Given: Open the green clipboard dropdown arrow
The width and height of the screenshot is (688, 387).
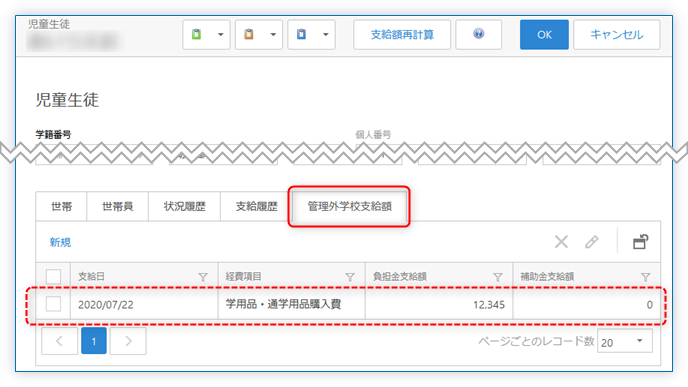Looking at the screenshot, I should tap(221, 34).
